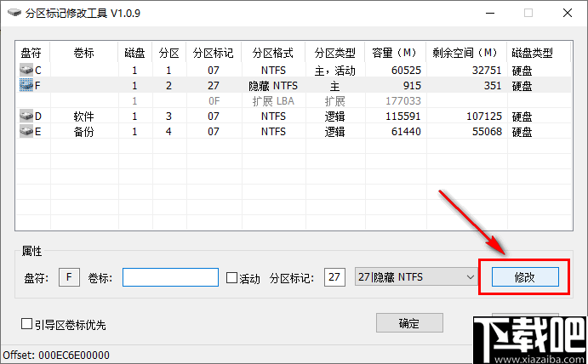Close the 分区标记修改工具 window
This screenshot has height=364, width=588.
(x=568, y=13)
